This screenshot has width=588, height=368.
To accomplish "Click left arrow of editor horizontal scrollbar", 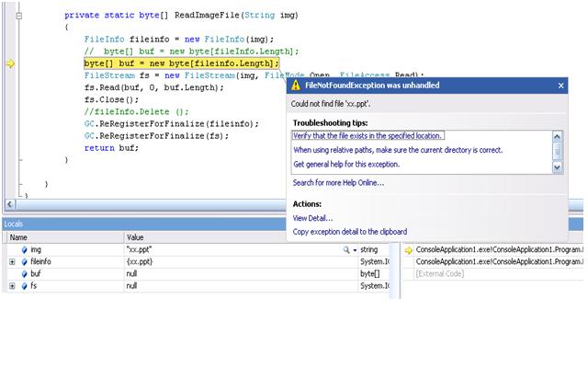I will point(9,204).
